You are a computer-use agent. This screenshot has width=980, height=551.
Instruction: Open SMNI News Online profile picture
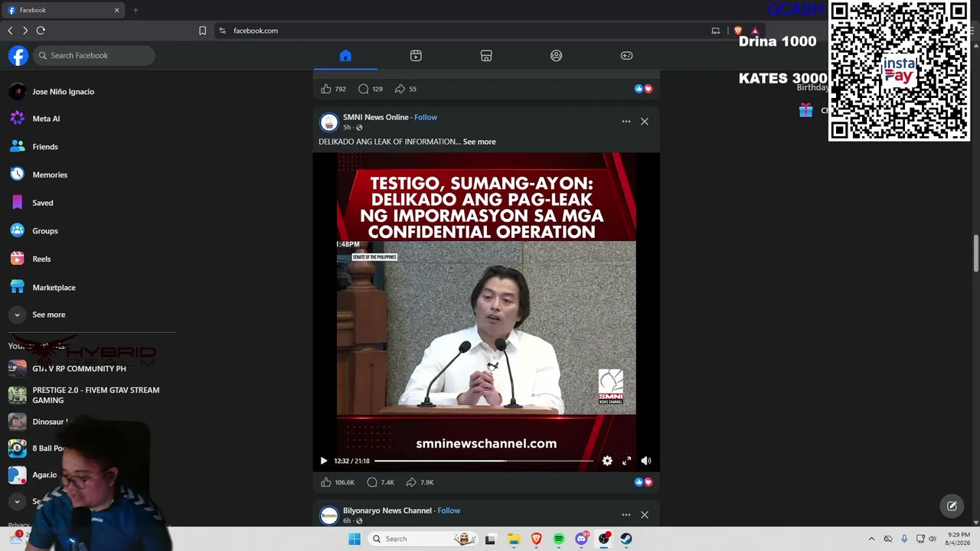pos(328,122)
